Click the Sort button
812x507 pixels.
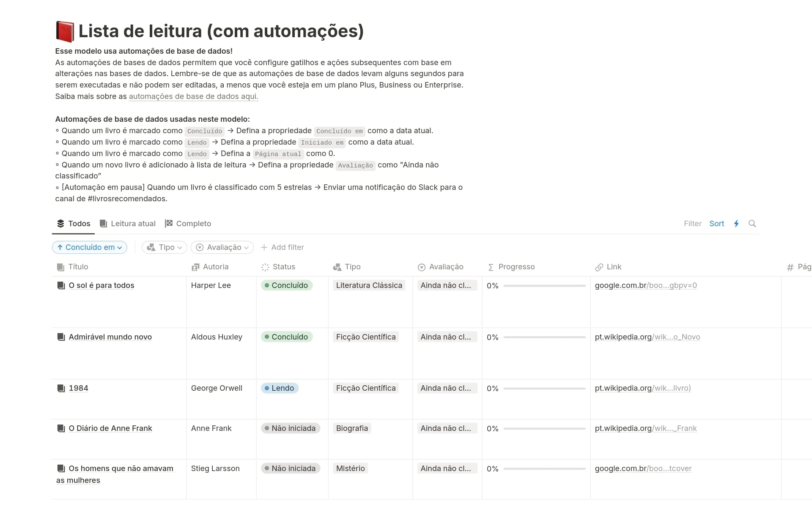click(716, 224)
